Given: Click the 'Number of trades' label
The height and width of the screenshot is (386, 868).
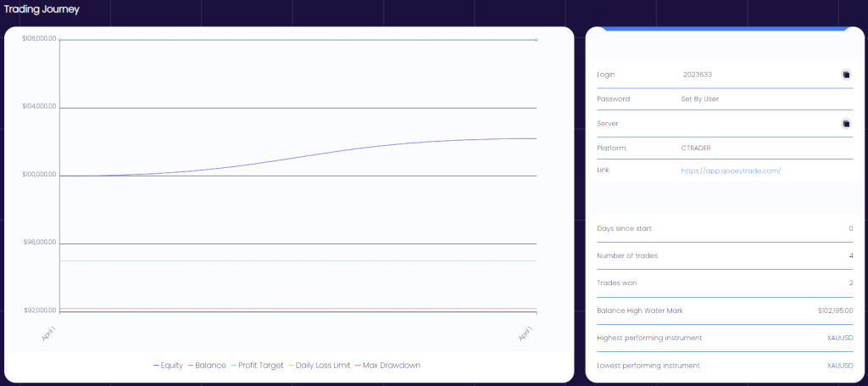Looking at the screenshot, I should (x=627, y=256).
